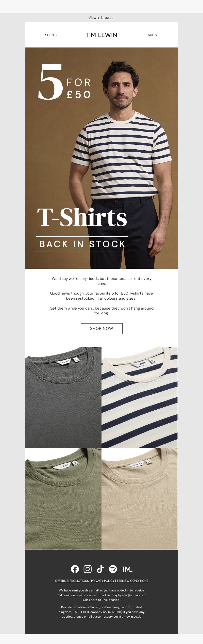Click the View in browser link
203x644 pixels.
point(101,18)
